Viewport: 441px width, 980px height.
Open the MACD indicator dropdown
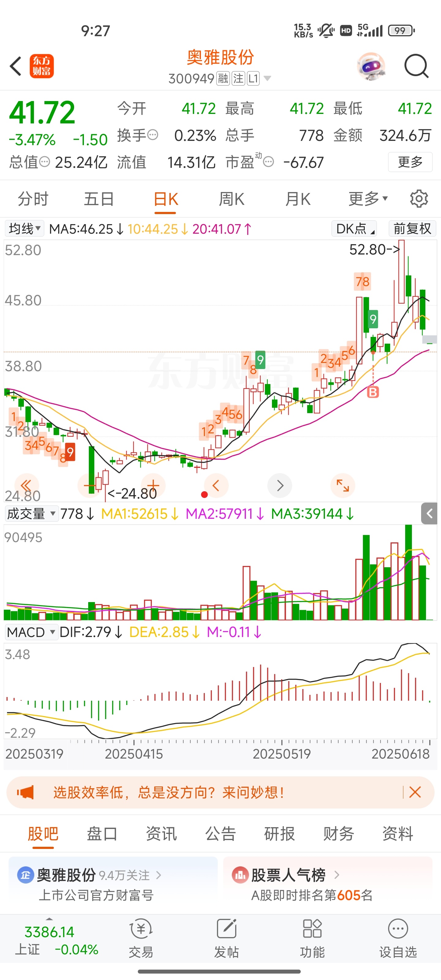click(x=31, y=632)
